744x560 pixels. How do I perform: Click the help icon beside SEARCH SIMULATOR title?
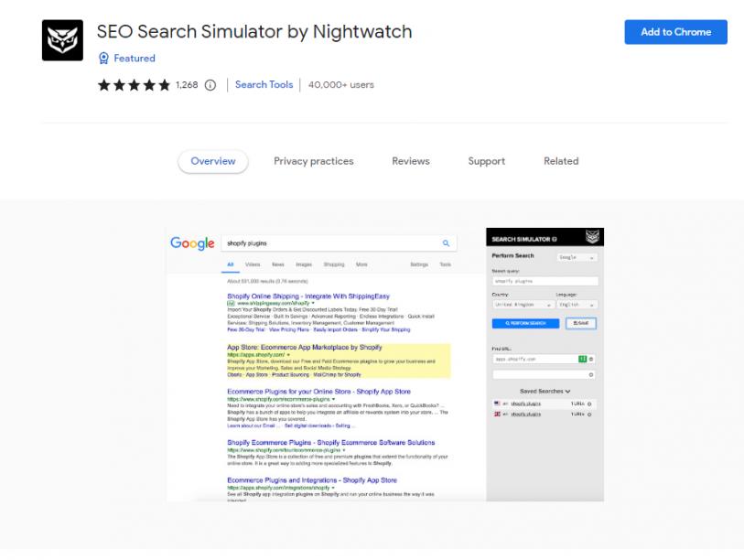(555, 239)
